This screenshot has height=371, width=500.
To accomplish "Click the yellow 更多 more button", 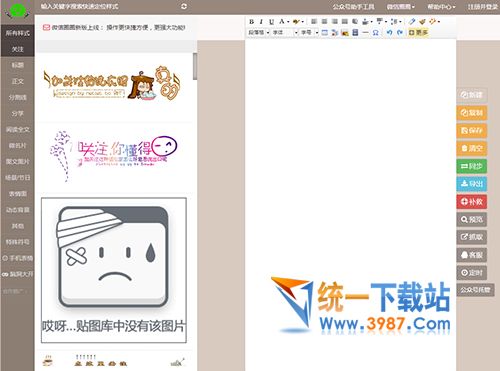I will 418,32.
